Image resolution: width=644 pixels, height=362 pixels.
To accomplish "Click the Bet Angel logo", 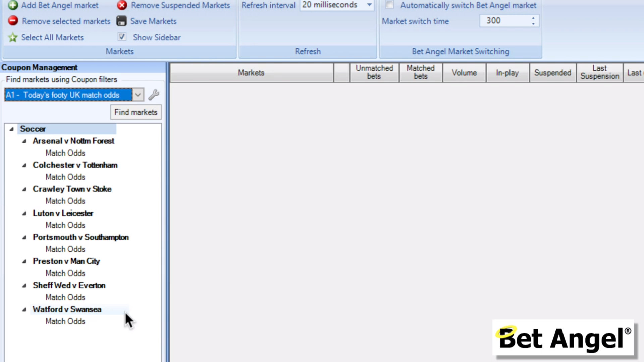I will pyautogui.click(x=563, y=338).
